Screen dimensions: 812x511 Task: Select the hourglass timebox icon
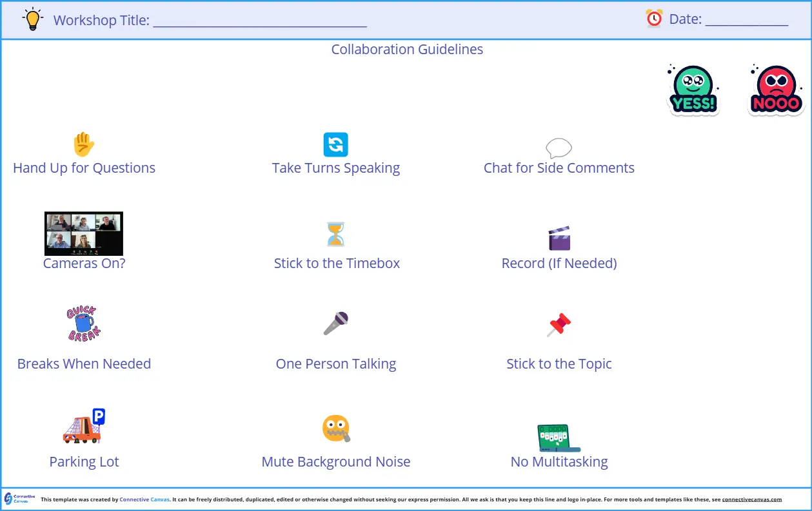tap(335, 235)
